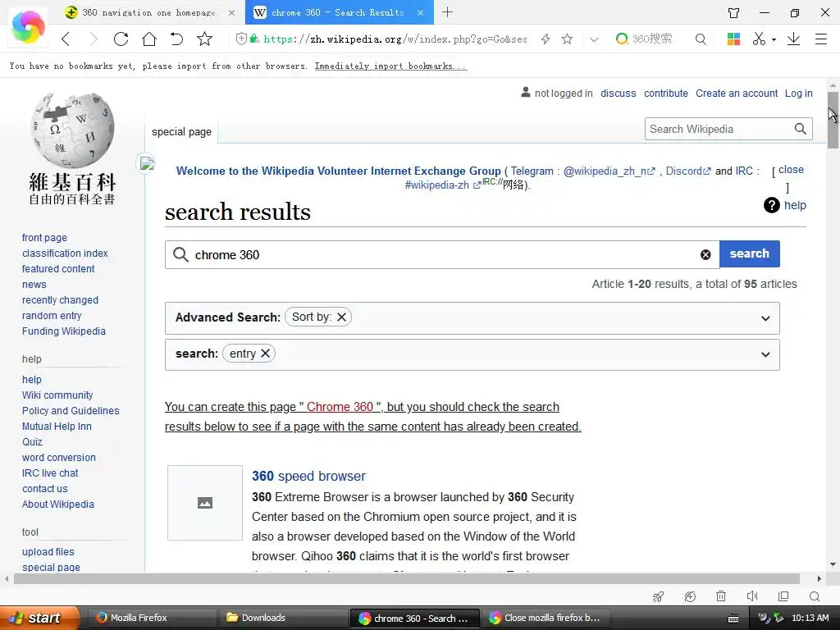Expand the Advanced Search panel chevron

coord(765,318)
